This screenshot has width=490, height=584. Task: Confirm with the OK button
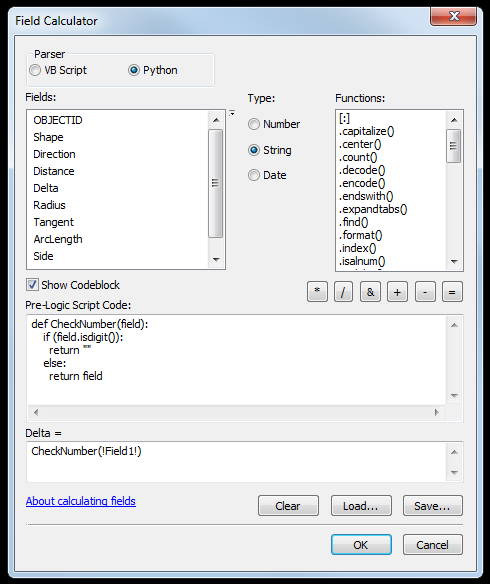point(361,545)
